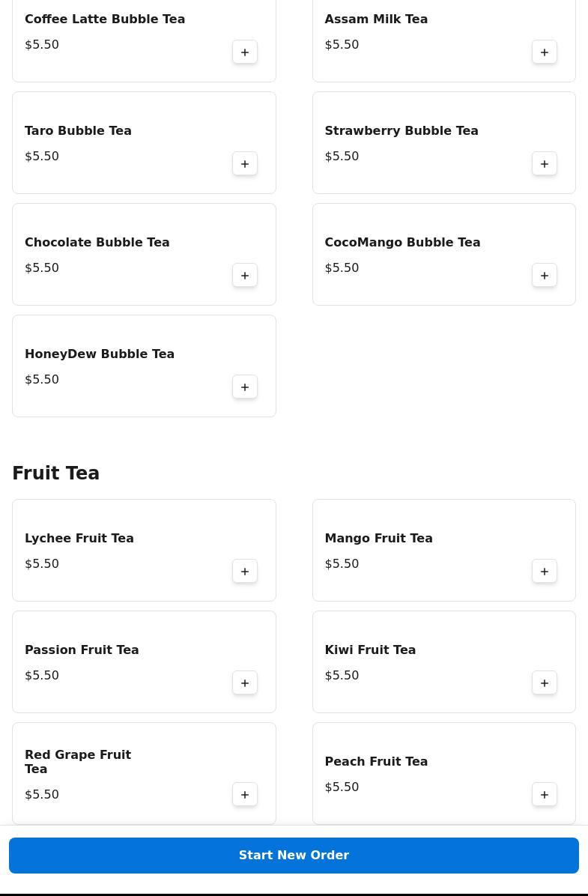This screenshot has width=588, height=896.
Task: Click the HoneyDew Bubble Tea price
Action: point(42,380)
